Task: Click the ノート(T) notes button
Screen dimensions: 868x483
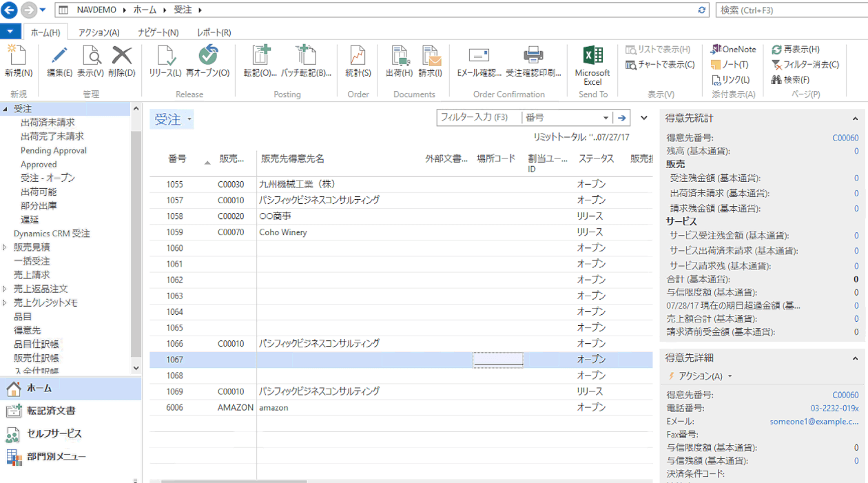Action: coord(730,65)
